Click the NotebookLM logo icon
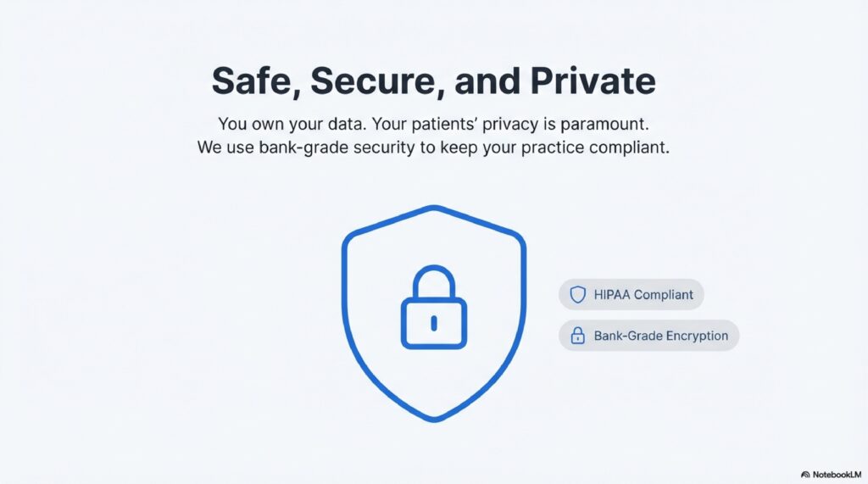 [x=804, y=475]
